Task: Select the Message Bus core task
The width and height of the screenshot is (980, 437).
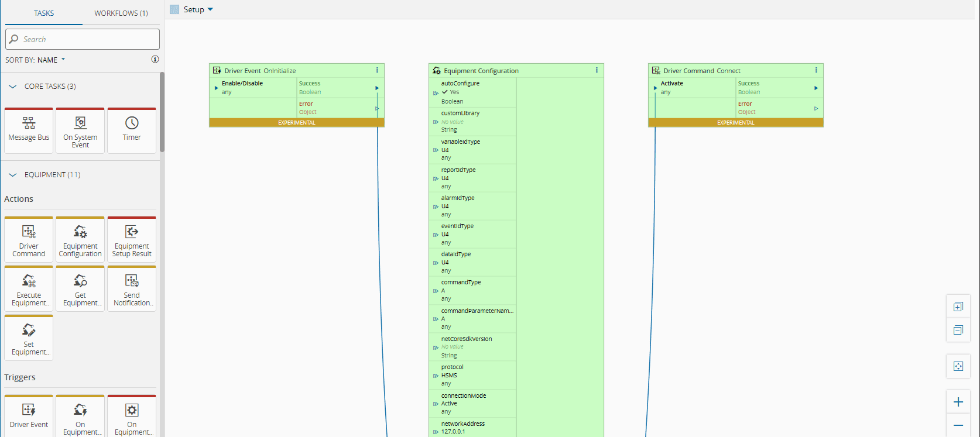Action: 29,130
